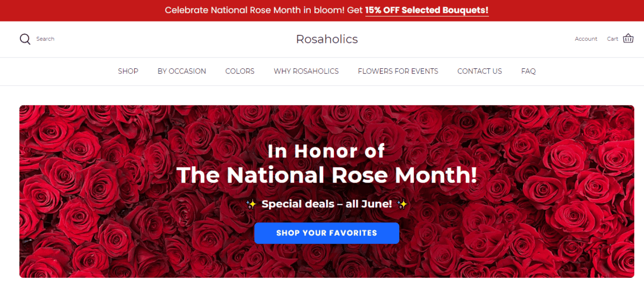
Task: Go to the Rosaholics home logo
Action: [x=327, y=39]
